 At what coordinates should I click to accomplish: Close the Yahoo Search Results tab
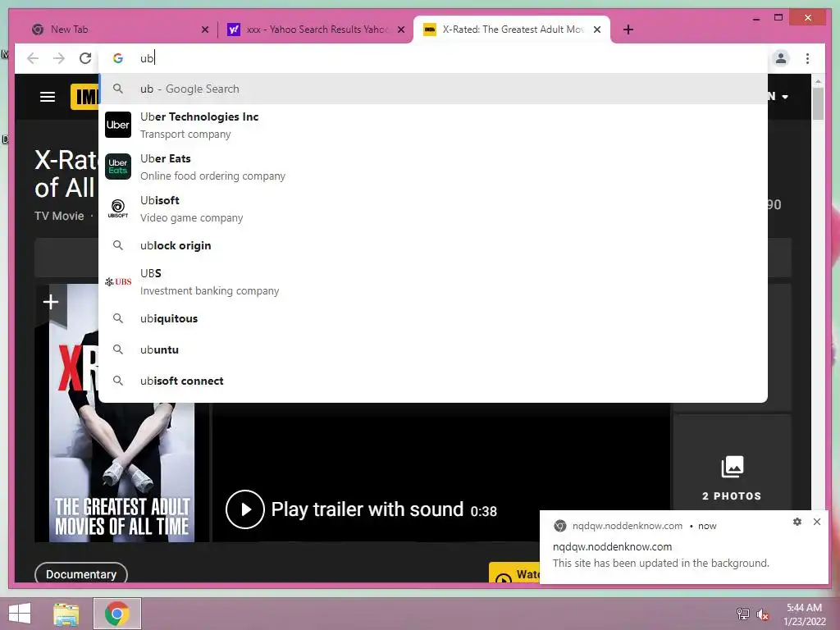[x=400, y=30]
